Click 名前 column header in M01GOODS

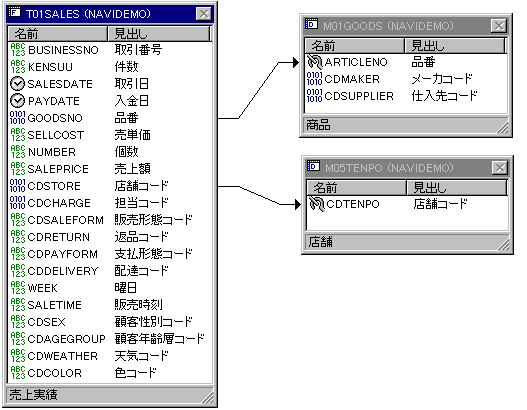[354, 45]
